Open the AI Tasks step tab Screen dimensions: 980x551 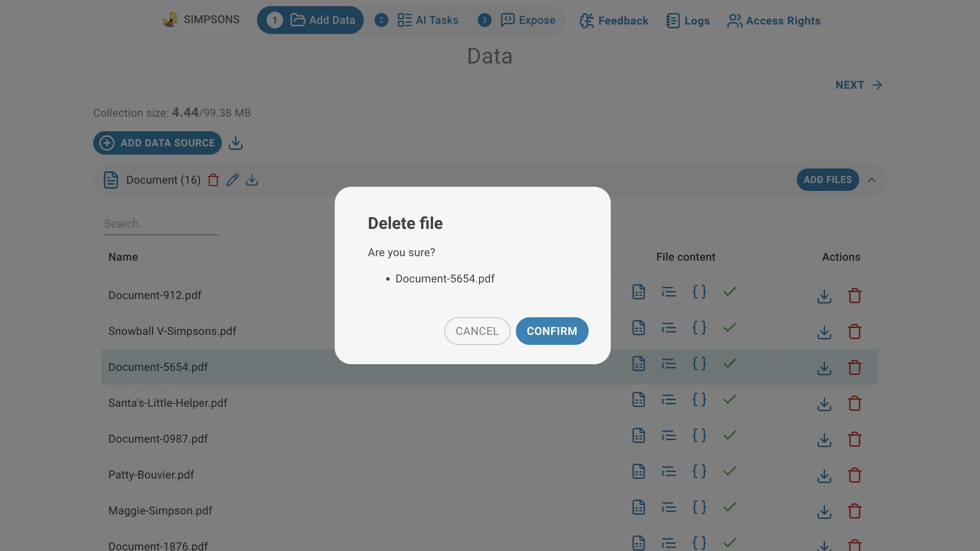click(416, 20)
